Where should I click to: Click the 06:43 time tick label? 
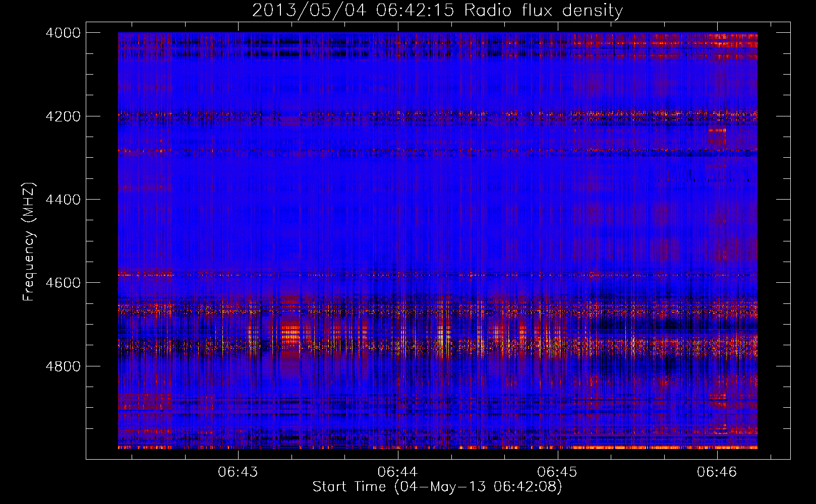point(238,472)
